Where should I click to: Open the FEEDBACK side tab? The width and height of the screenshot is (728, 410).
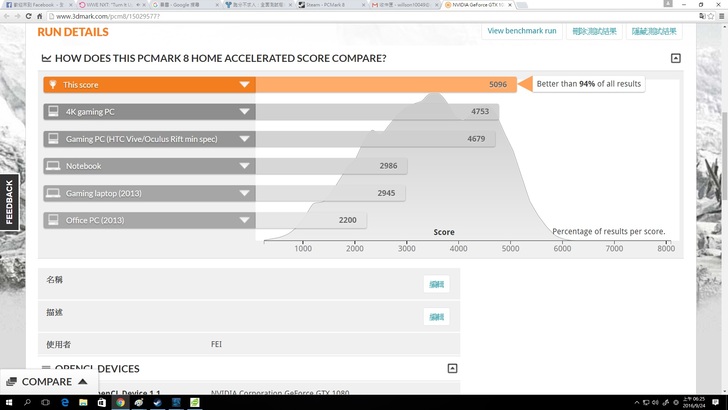click(9, 202)
